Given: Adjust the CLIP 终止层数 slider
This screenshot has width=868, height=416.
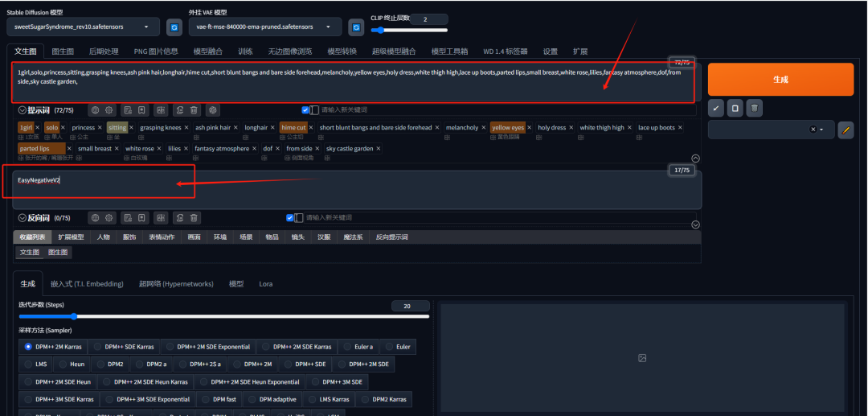Looking at the screenshot, I should coord(409,30).
